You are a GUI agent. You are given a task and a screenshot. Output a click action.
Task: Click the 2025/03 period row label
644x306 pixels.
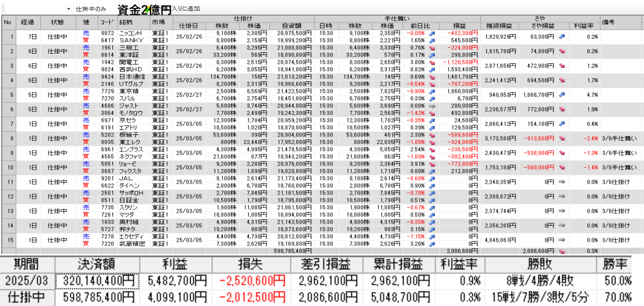coord(26,280)
